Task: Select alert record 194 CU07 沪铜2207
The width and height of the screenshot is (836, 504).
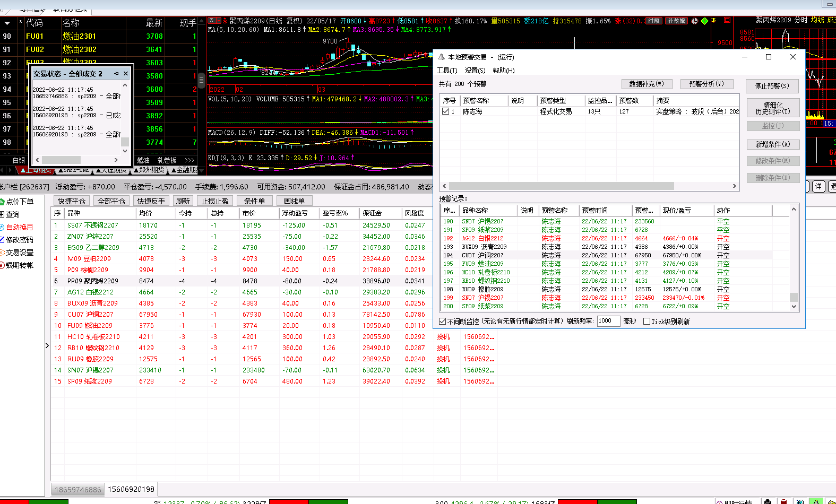Action: (616, 255)
